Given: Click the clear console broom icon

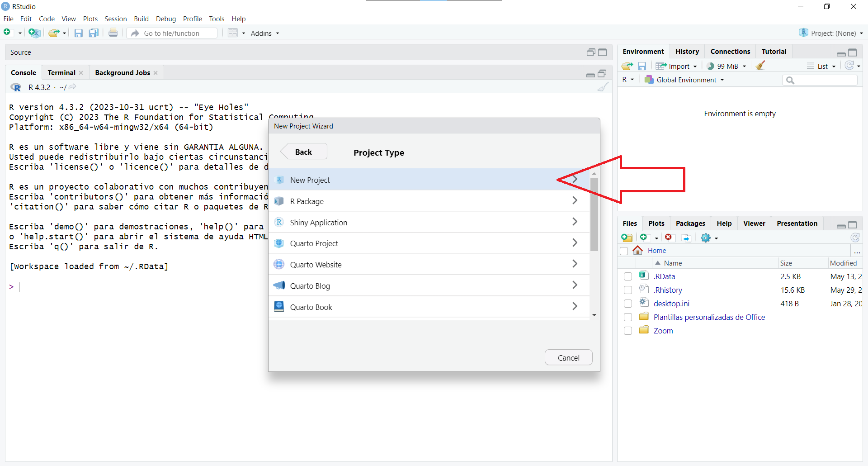Looking at the screenshot, I should 603,87.
